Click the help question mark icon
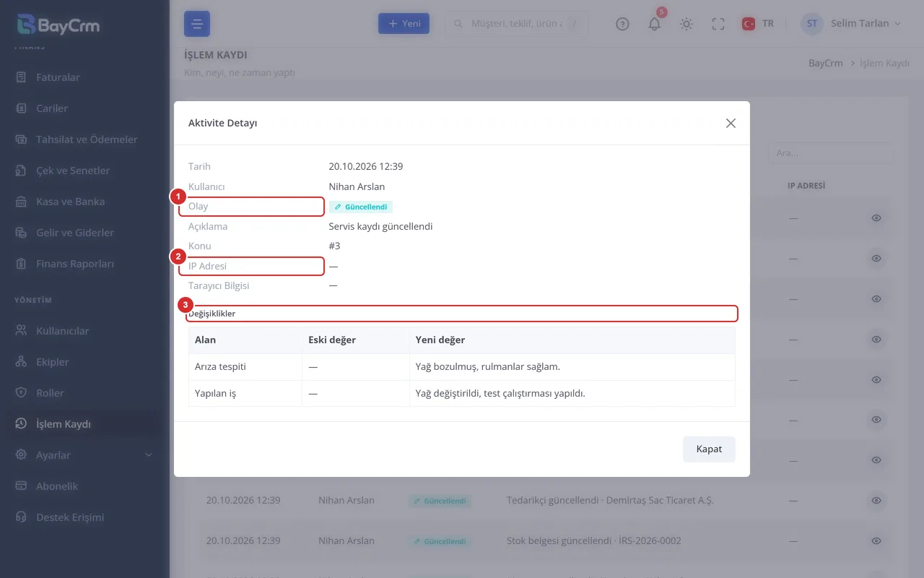Image resolution: width=924 pixels, height=578 pixels. pos(622,24)
